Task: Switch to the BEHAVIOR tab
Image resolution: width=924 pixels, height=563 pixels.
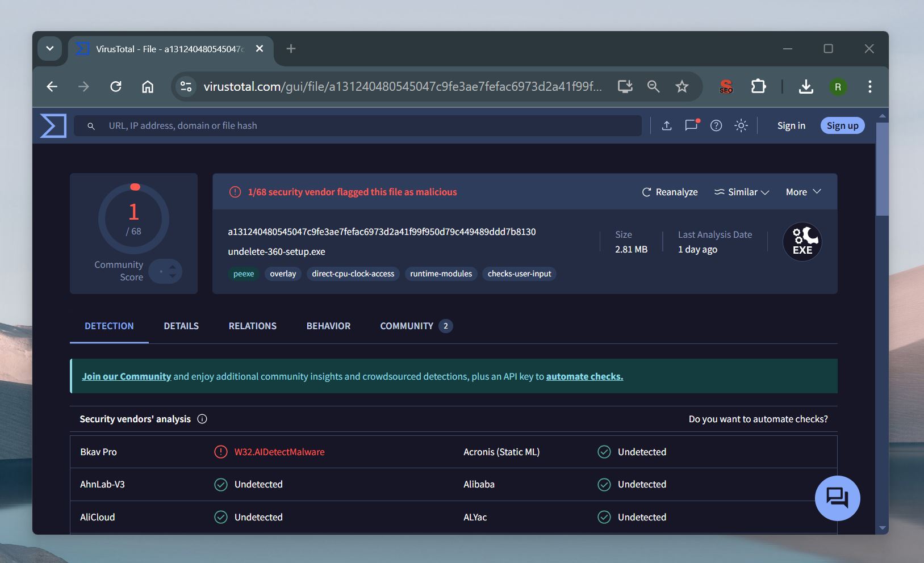Action: click(328, 326)
